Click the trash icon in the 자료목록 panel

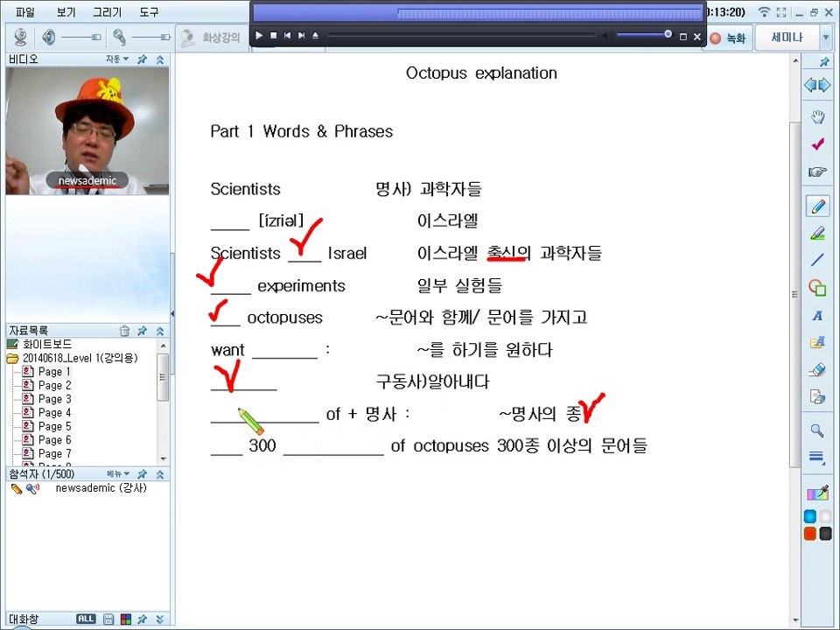point(124,331)
